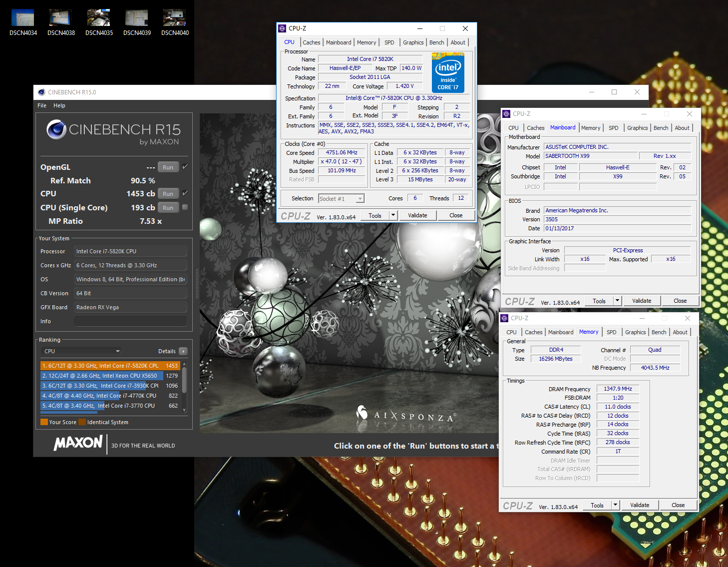The height and width of the screenshot is (567, 728).
Task: Run the CPU Single Core benchmark
Action: click(168, 208)
